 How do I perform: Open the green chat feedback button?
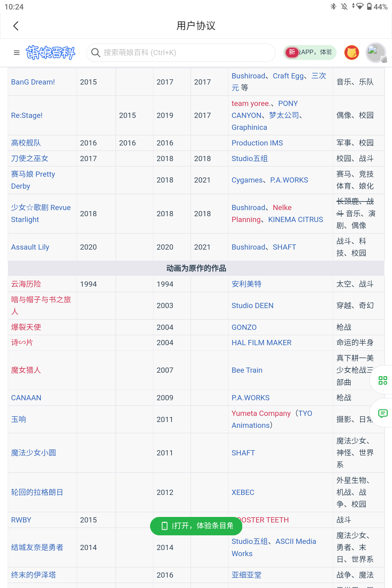pos(383,413)
